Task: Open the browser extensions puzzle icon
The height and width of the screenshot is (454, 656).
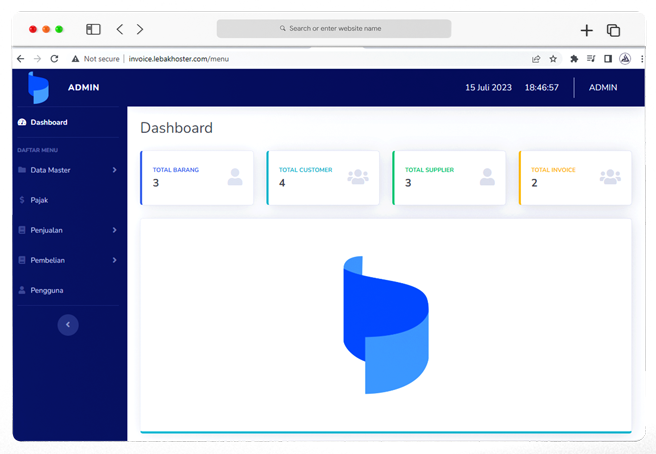Action: pyautogui.click(x=574, y=59)
